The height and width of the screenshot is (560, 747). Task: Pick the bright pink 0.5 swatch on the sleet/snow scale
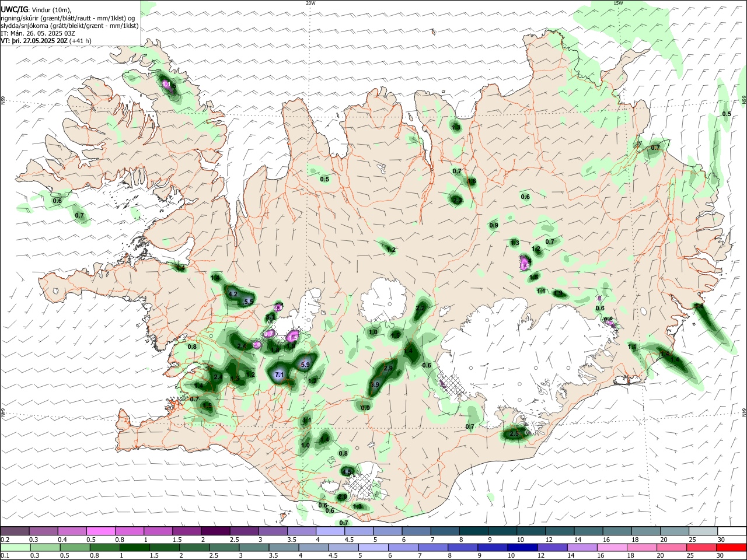[101, 531]
